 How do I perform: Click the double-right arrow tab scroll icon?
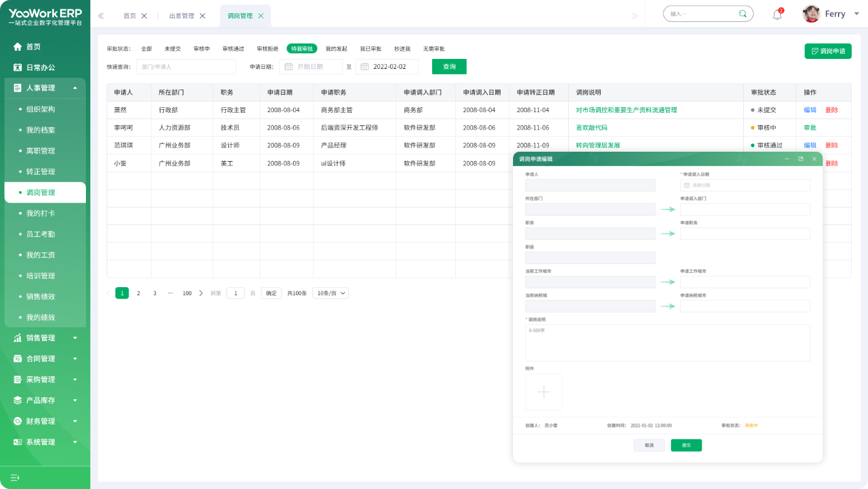coord(634,16)
